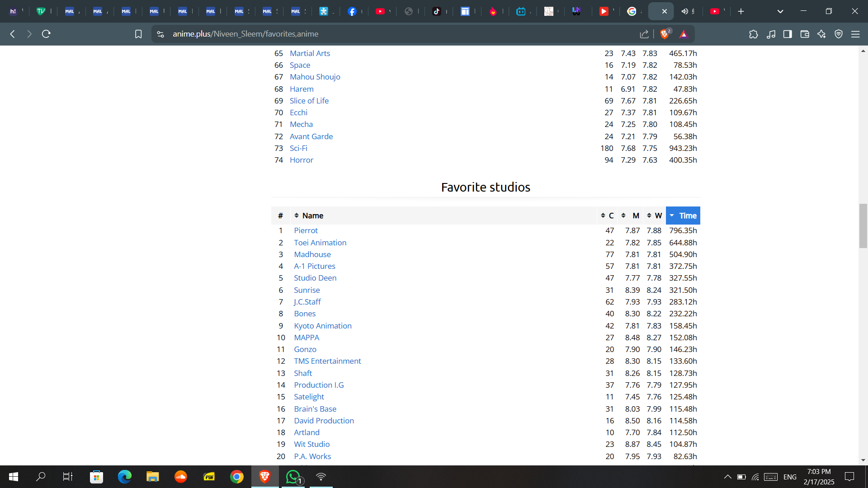This screenshot has width=868, height=488.
Task: Open the Kyoto Animation link
Action: [323, 326]
